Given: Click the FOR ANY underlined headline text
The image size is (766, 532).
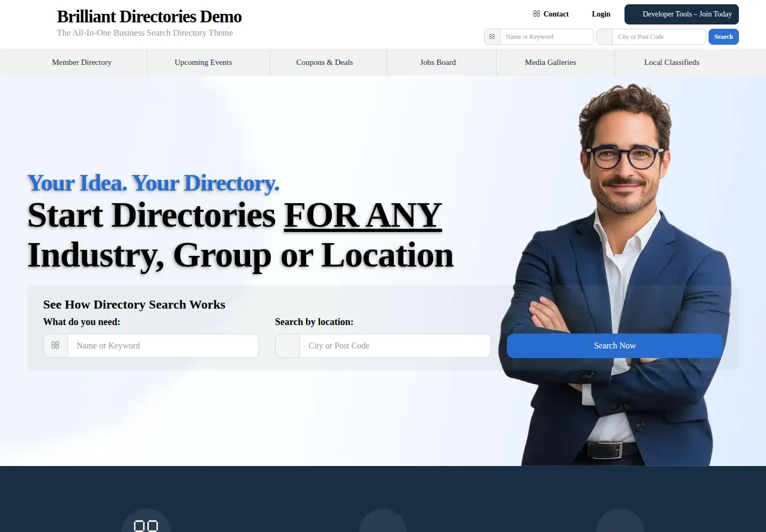Looking at the screenshot, I should pos(363,215).
